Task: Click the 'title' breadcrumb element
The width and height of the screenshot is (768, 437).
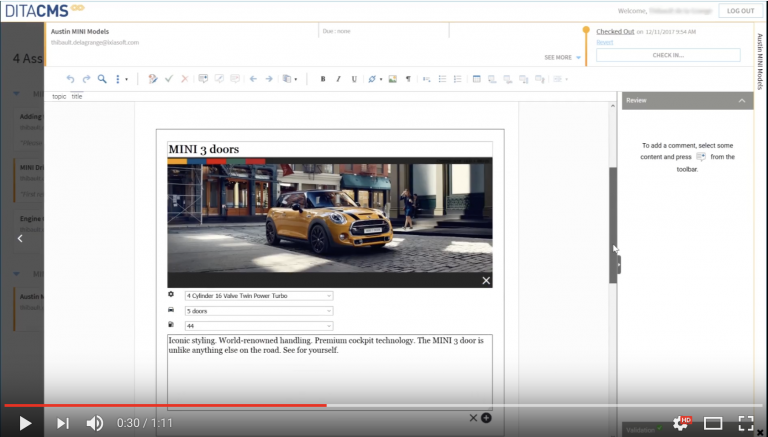Action: coord(77,97)
